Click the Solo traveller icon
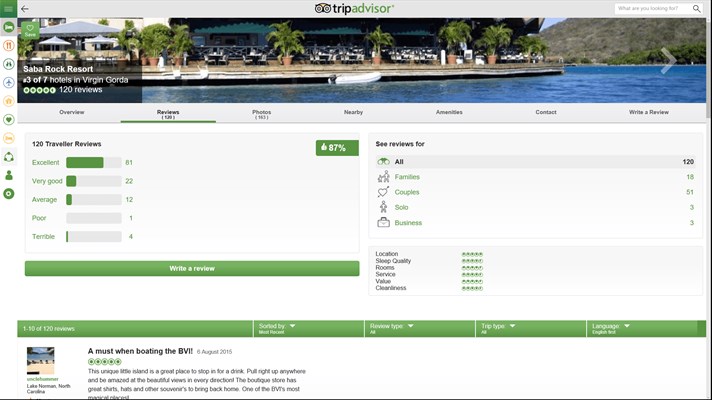The height and width of the screenshot is (400, 712). [x=383, y=207]
